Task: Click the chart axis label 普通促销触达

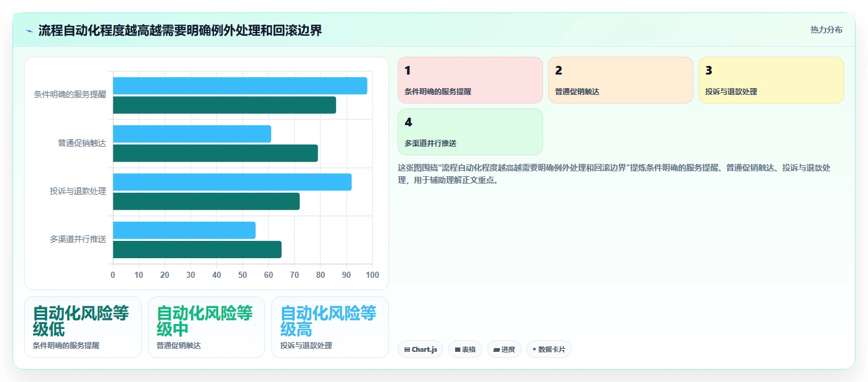Action: point(82,143)
